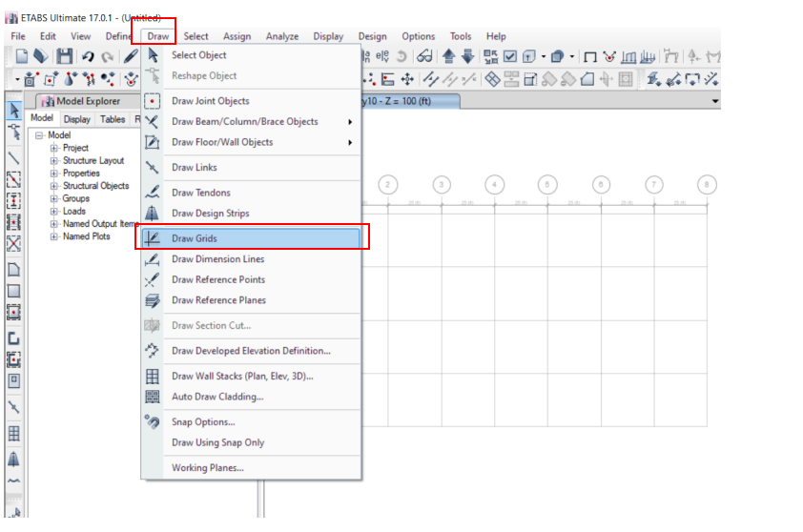Click the Move Up in List arrow icon
This screenshot has height=532, width=803.
(x=448, y=56)
